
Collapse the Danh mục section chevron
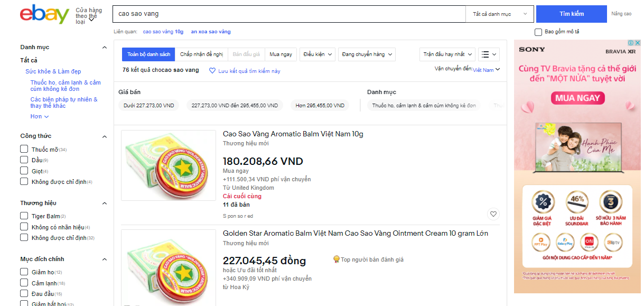point(104,48)
